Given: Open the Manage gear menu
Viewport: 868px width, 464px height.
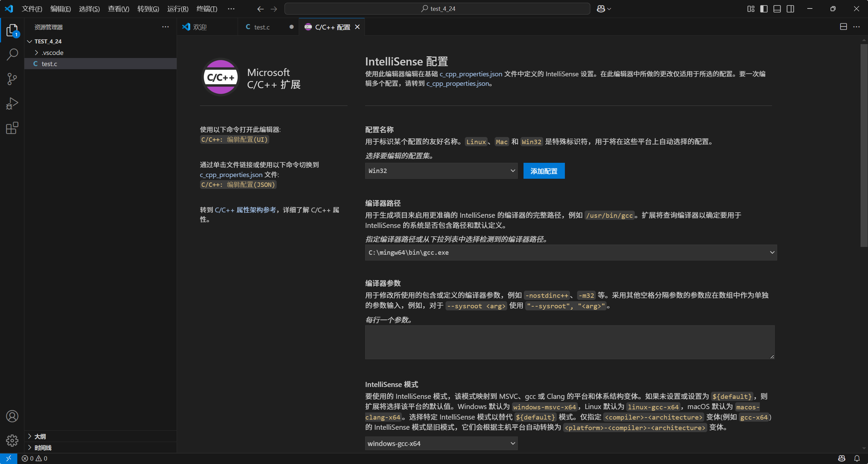Looking at the screenshot, I should (12, 441).
